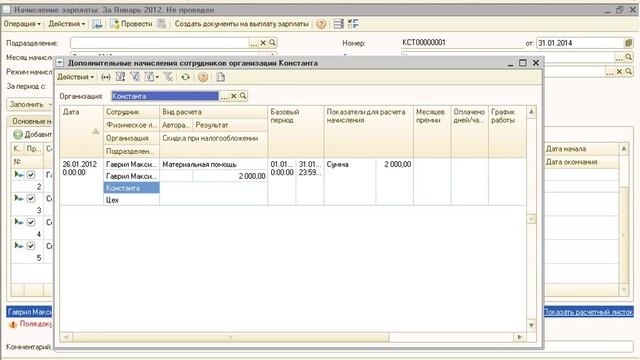This screenshot has height=360, width=640.
Task: Switch to the Основные tab behind dialog
Action: point(31,121)
